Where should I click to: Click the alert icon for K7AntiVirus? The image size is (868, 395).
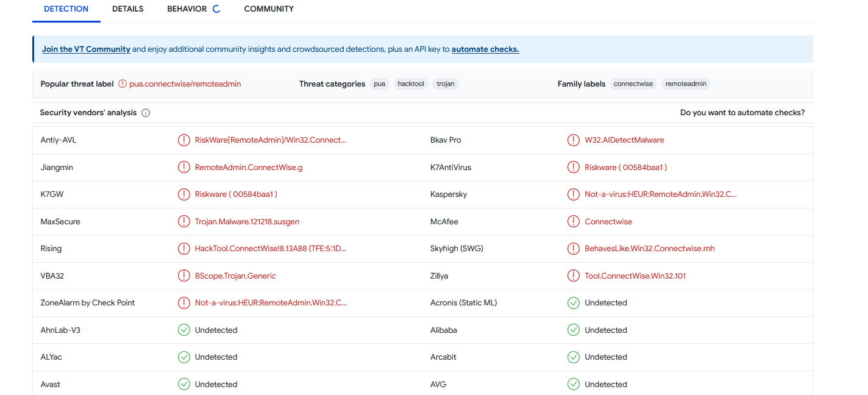[573, 167]
